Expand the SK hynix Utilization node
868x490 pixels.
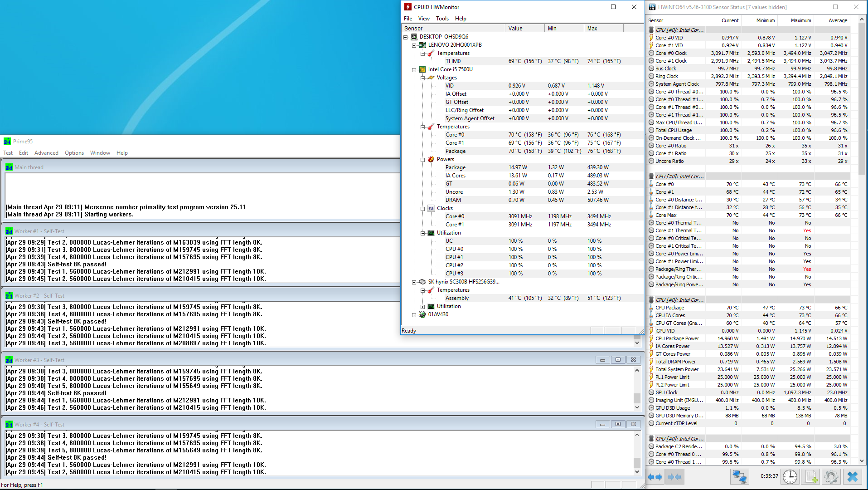[x=422, y=307]
